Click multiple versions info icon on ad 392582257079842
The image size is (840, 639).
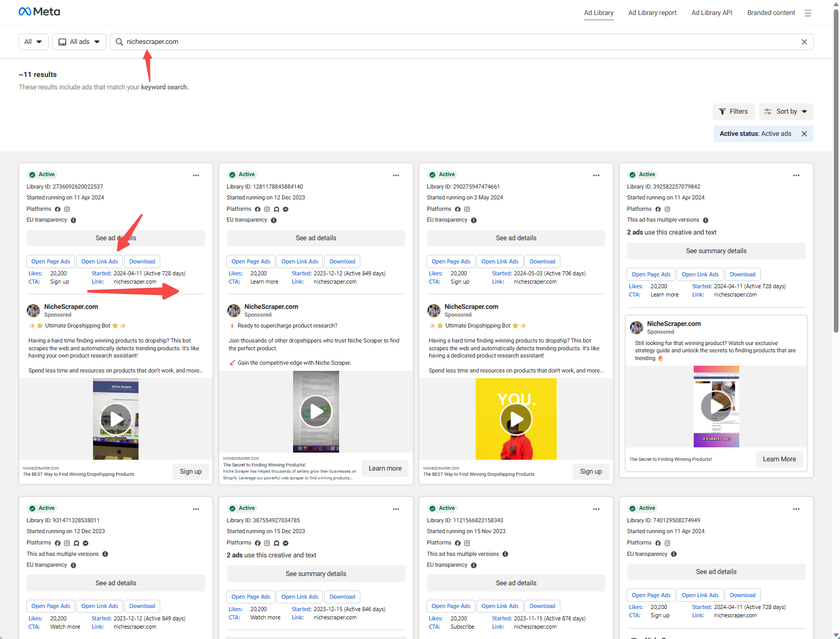(x=706, y=221)
